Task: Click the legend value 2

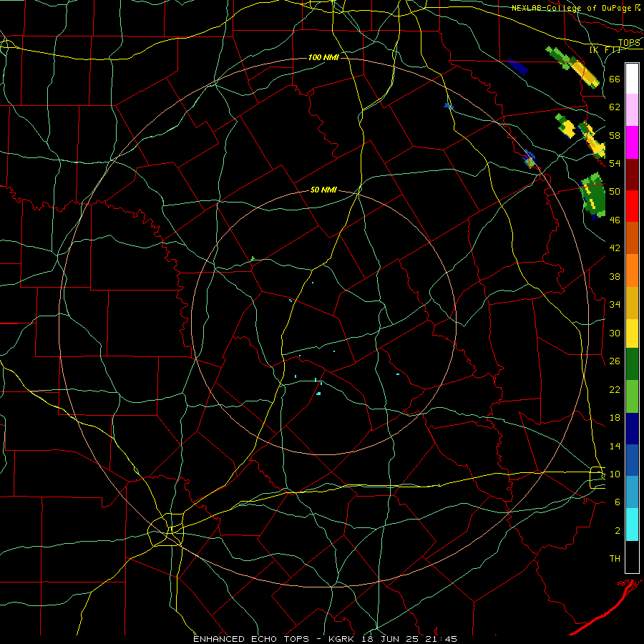Action: point(617,531)
